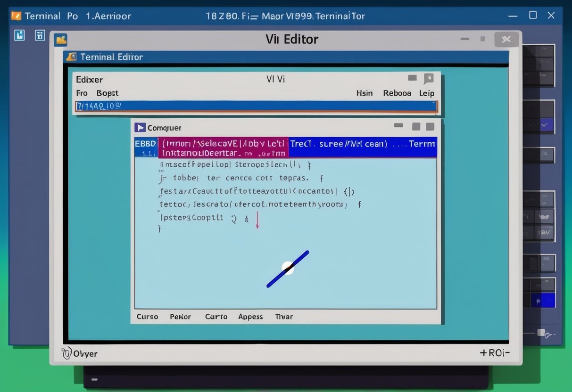Viewport: 572px width, 392px height.
Task: Click the Apess label in the status bar
Action: (x=250, y=316)
